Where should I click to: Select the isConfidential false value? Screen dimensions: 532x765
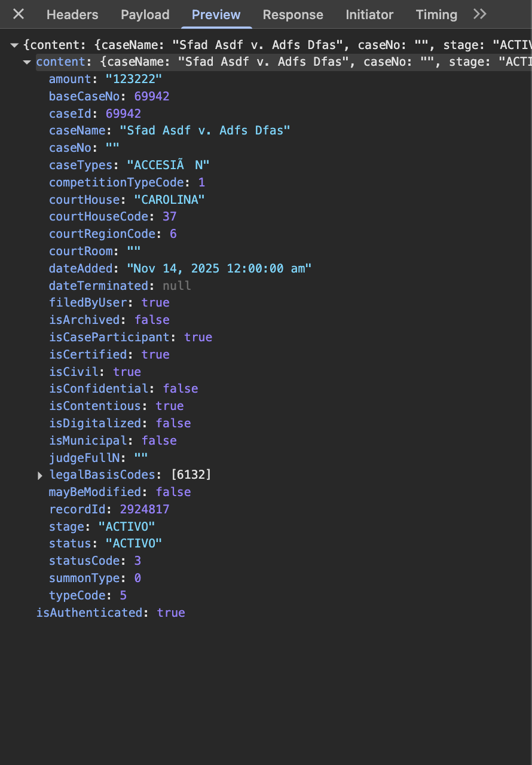[181, 388]
